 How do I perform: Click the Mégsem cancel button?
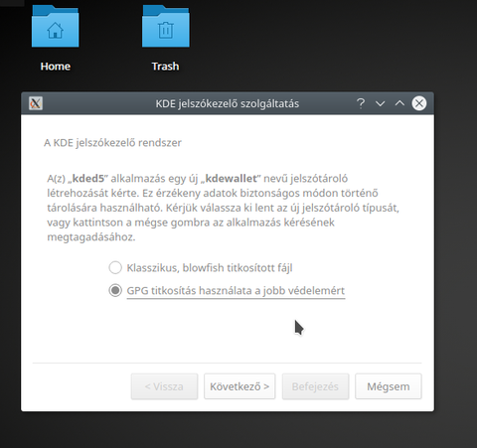(389, 386)
